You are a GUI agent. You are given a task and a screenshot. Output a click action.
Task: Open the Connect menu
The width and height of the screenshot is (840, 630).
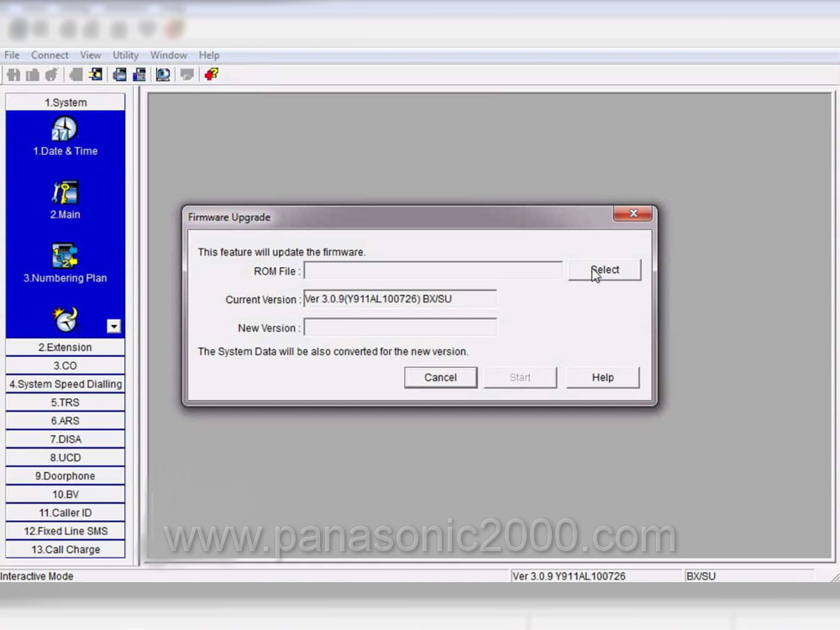coord(50,55)
